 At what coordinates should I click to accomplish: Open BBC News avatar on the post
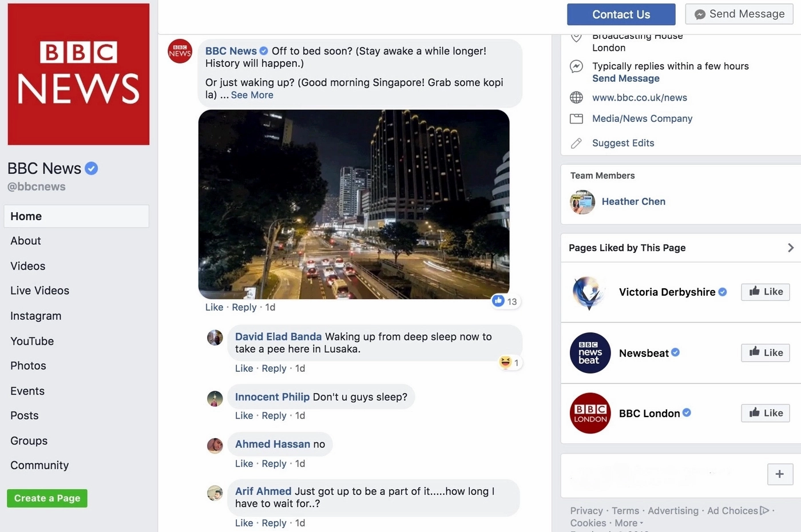[180, 51]
